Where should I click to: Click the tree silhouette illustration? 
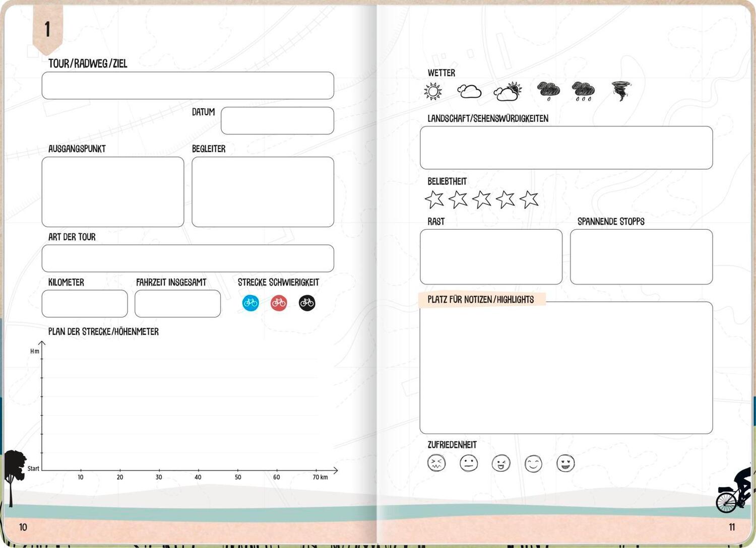(15, 477)
